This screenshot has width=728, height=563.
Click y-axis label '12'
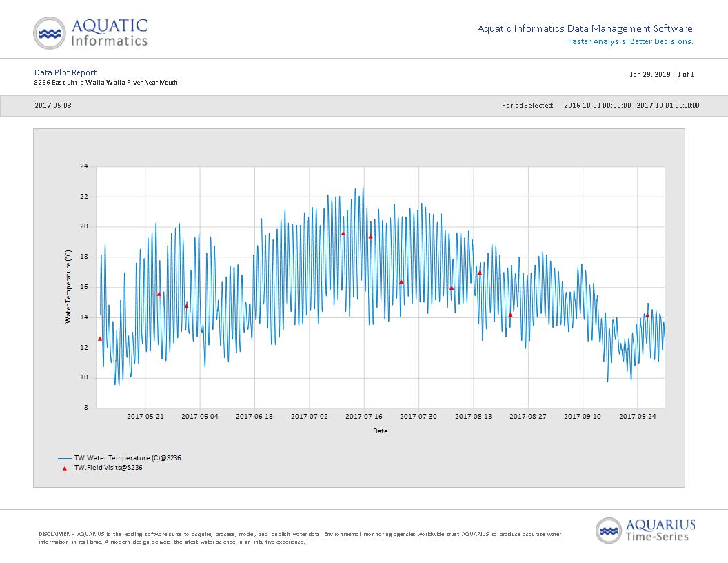pos(84,348)
